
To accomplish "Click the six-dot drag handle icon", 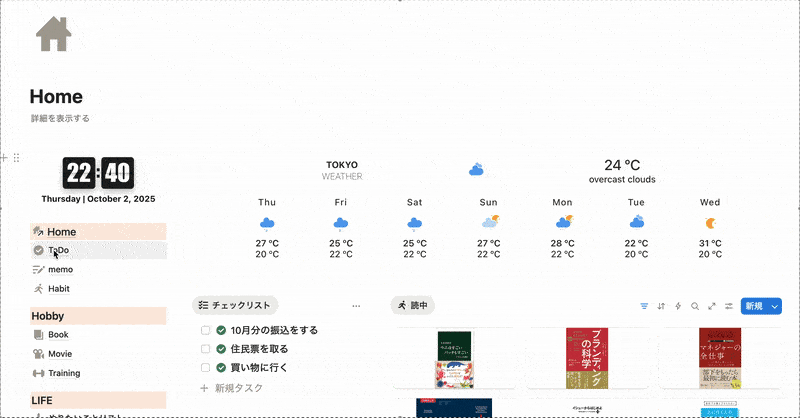I will 16,158.
